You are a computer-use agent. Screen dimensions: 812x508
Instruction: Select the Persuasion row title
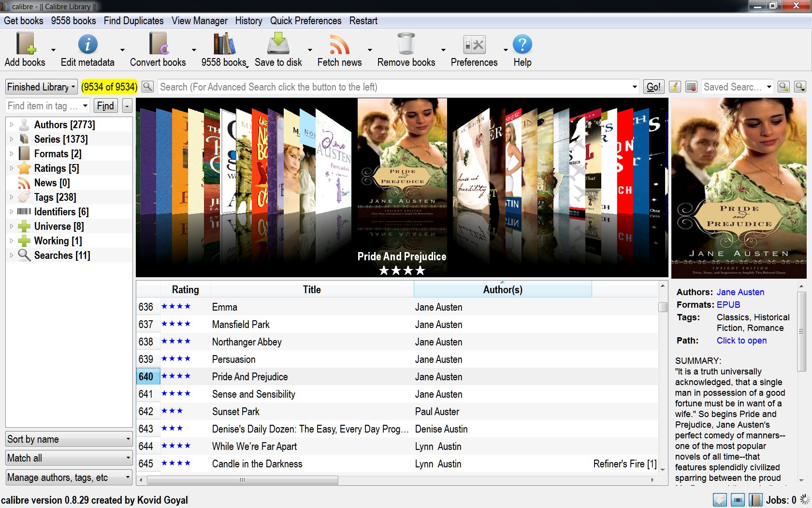(233, 359)
